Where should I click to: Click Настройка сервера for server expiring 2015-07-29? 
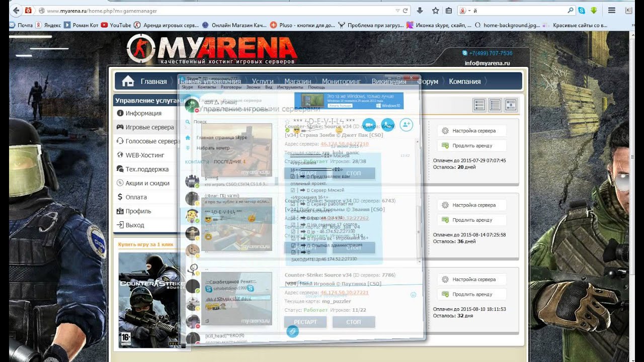471,131
